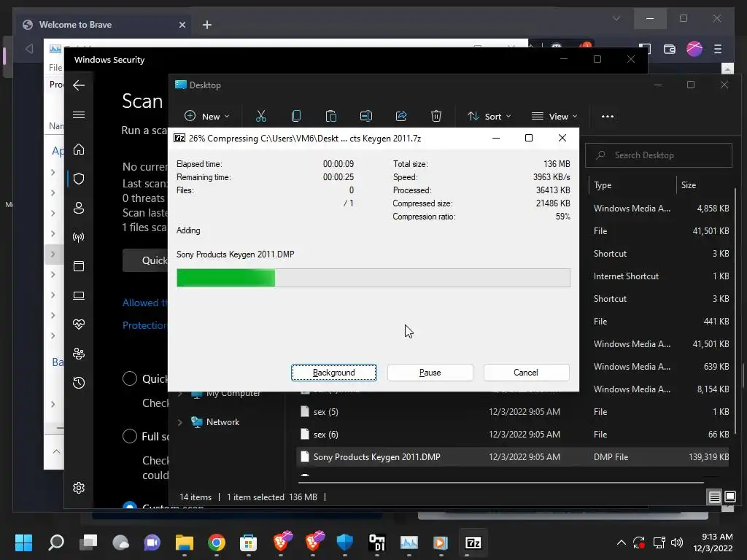Toggle Brave sidebar panel icon
747x560 pixels.
click(x=645, y=49)
